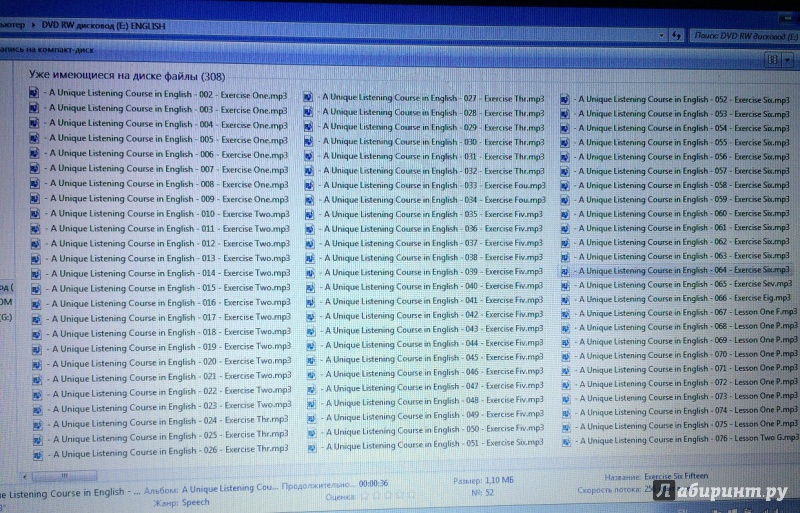Image resolution: width=800 pixels, height=513 pixels.
Task: Select highlighted file '064 - Exercise Six.mp3'
Action: (x=684, y=270)
